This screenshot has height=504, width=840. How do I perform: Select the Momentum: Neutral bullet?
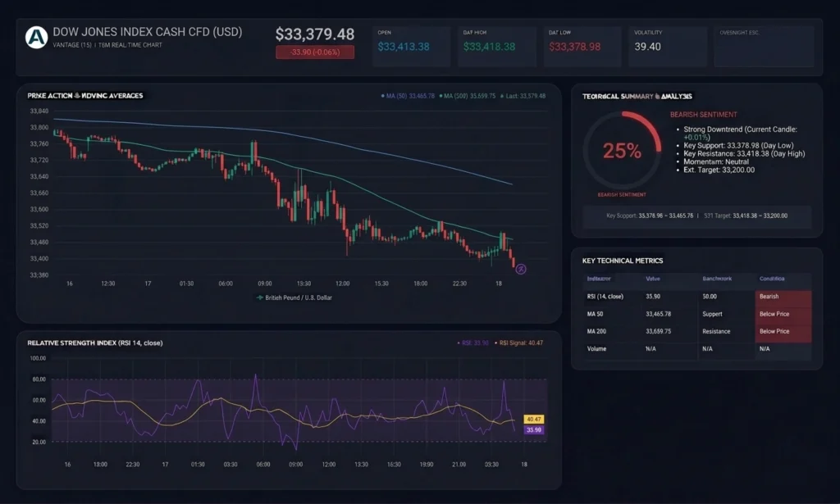click(713, 161)
